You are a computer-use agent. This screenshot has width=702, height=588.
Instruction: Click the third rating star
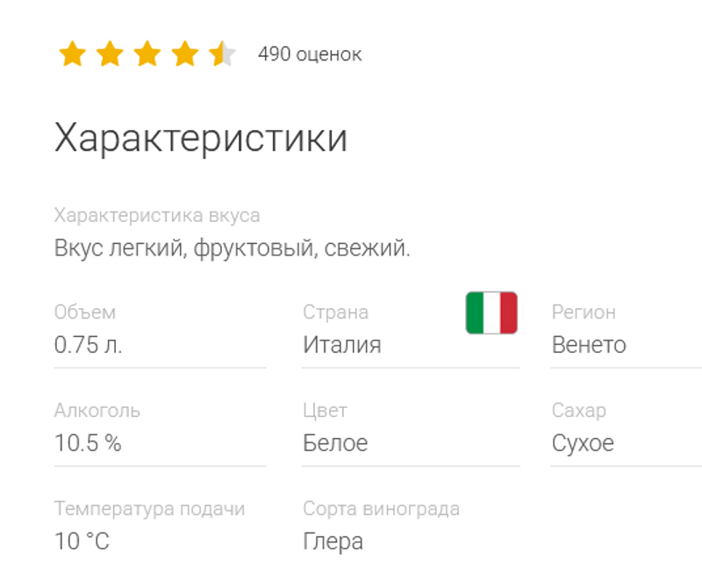click(147, 54)
